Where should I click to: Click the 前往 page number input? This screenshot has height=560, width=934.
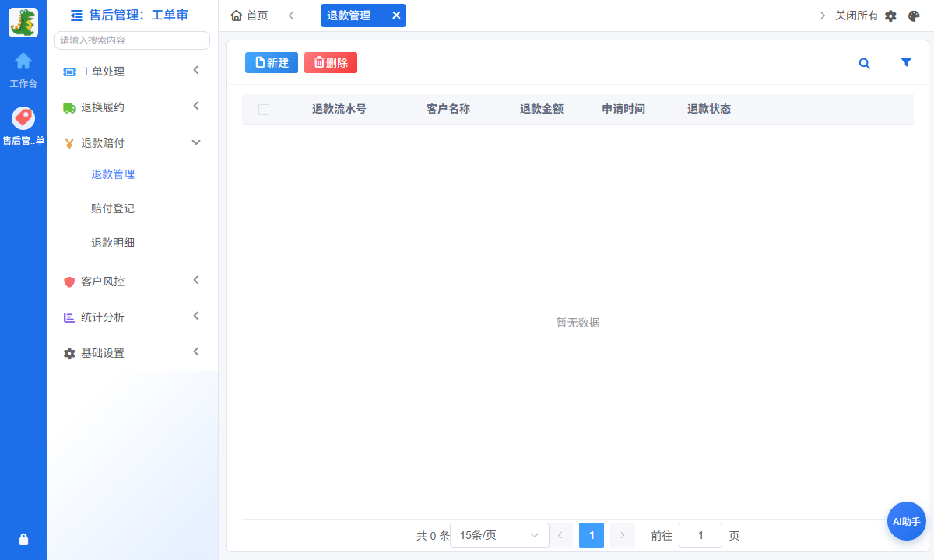point(700,535)
